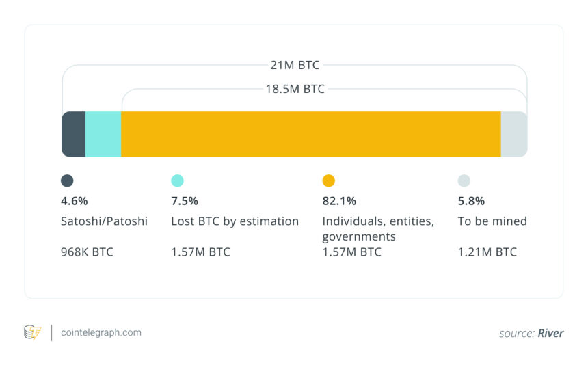Select the cyan Lost BTC bar segment
The height and width of the screenshot is (365, 588).
pos(103,135)
